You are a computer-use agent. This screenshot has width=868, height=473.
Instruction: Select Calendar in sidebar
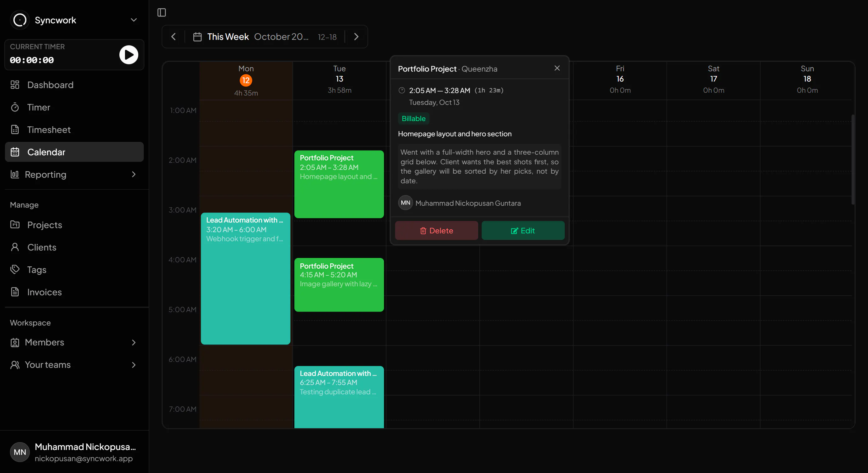click(x=75, y=152)
